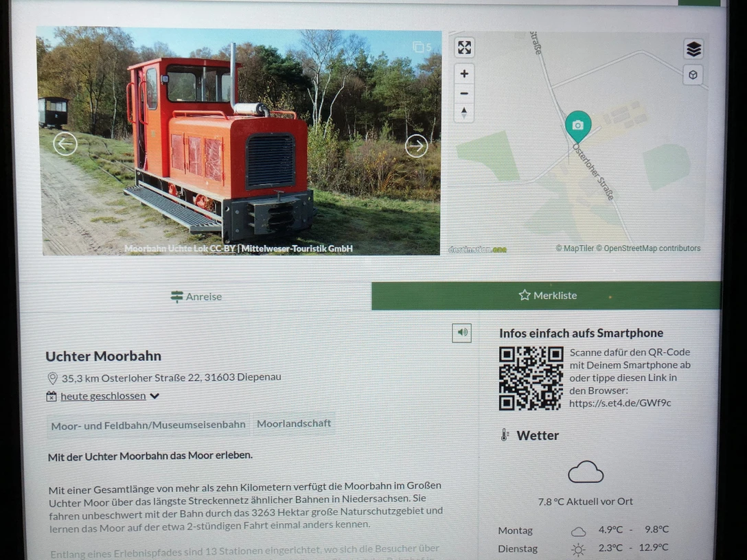Show the next image with the right arrow
The height and width of the screenshot is (560, 747).
(x=416, y=145)
